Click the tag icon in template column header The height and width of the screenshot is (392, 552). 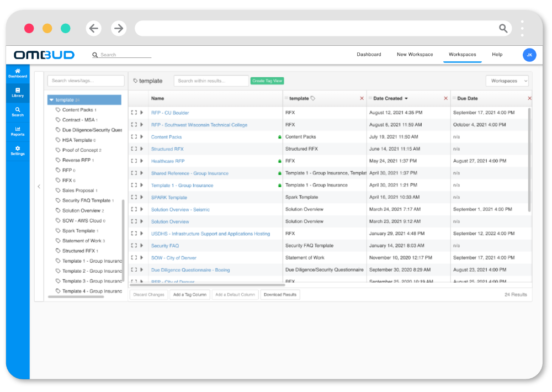(x=313, y=98)
